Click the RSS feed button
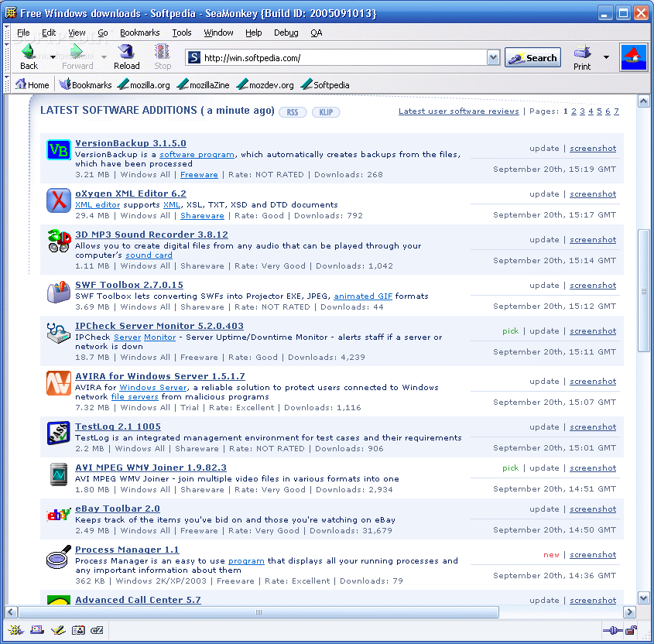The width and height of the screenshot is (654, 644). (x=293, y=112)
